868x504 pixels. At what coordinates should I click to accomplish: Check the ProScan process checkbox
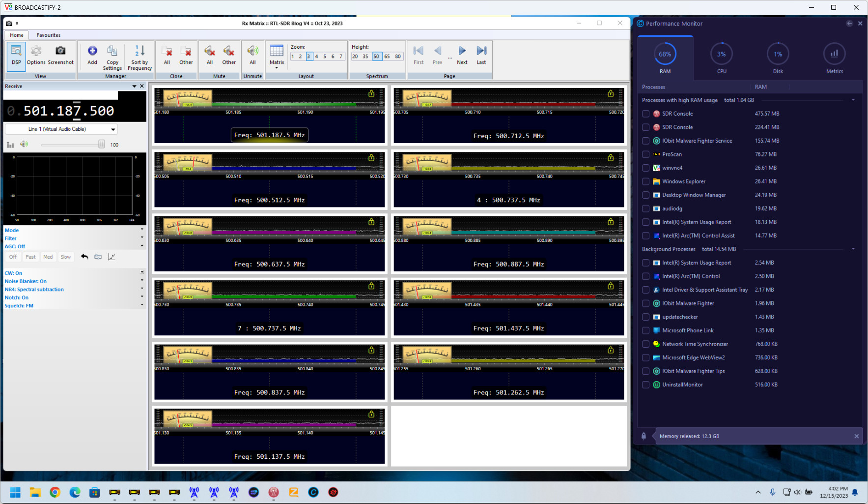coord(646,154)
